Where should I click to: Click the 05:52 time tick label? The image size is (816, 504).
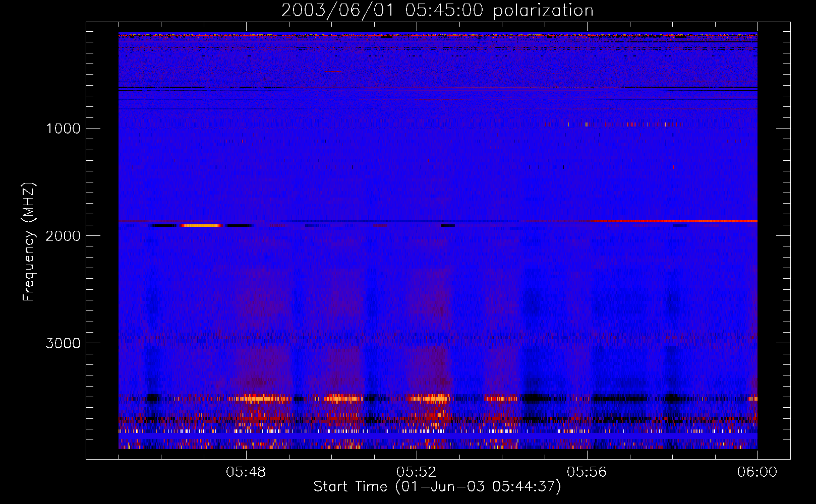pos(417,472)
